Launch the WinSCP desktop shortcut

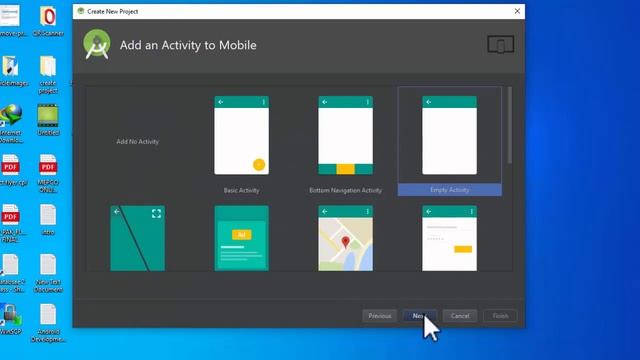[x=11, y=319]
